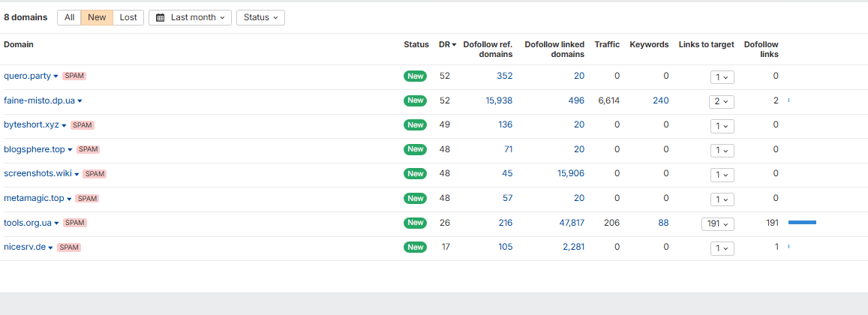This screenshot has width=868, height=315.
Task: Switch to the All filter tab
Action: (69, 17)
